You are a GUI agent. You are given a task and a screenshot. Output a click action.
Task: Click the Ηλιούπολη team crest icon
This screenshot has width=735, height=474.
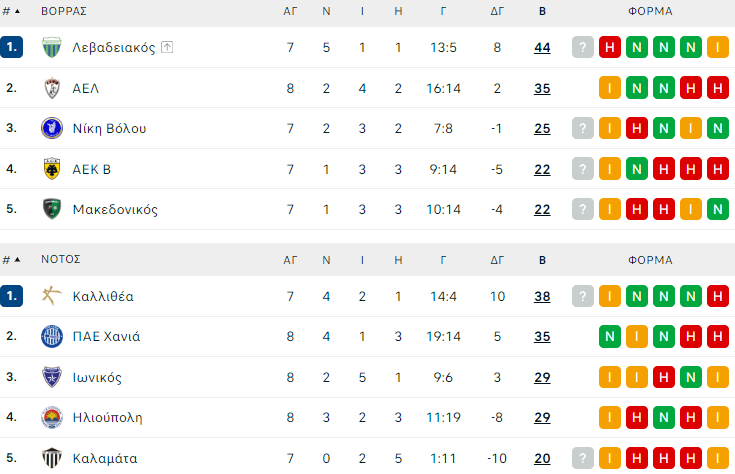click(x=52, y=417)
